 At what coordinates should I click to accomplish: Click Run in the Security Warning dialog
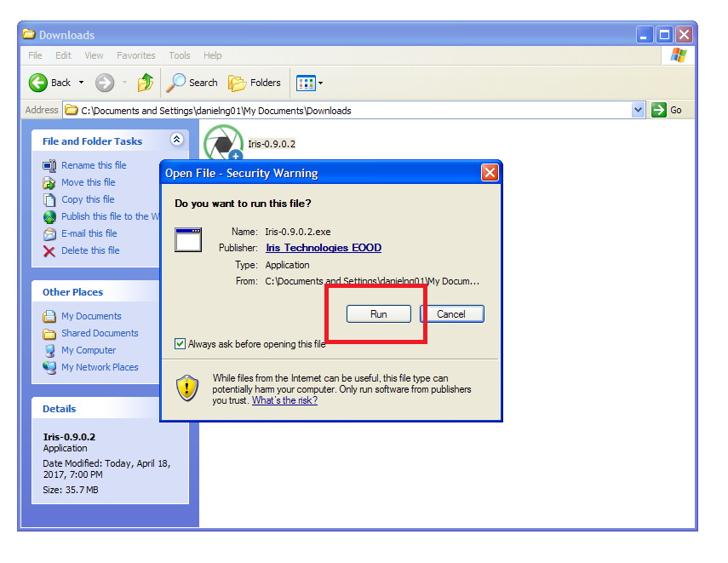pos(378,314)
